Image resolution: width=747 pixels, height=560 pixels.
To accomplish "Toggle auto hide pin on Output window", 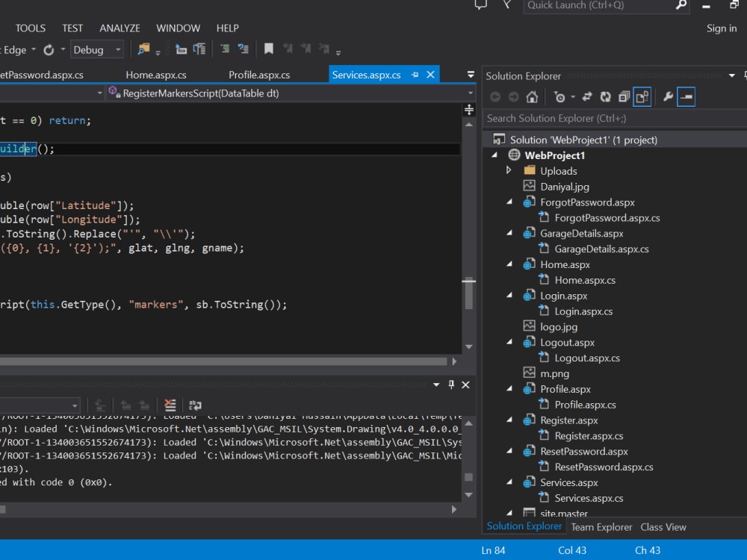I will pyautogui.click(x=451, y=385).
